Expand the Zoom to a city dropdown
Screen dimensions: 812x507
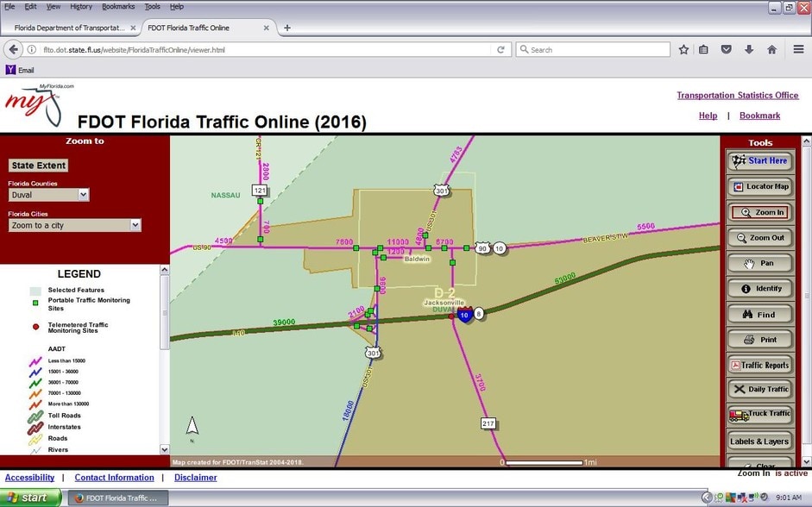(74, 225)
